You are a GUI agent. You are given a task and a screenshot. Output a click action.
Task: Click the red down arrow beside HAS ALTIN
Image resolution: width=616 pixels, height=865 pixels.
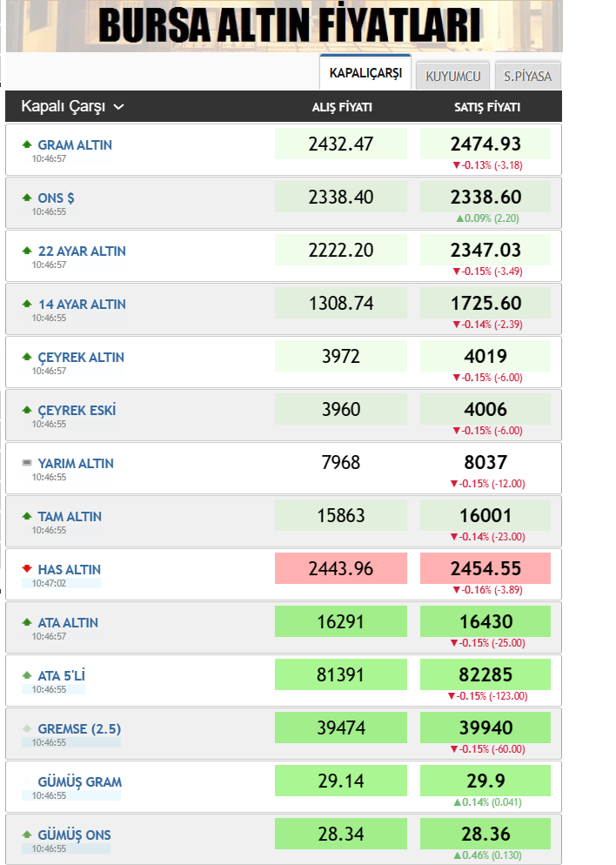click(x=27, y=569)
